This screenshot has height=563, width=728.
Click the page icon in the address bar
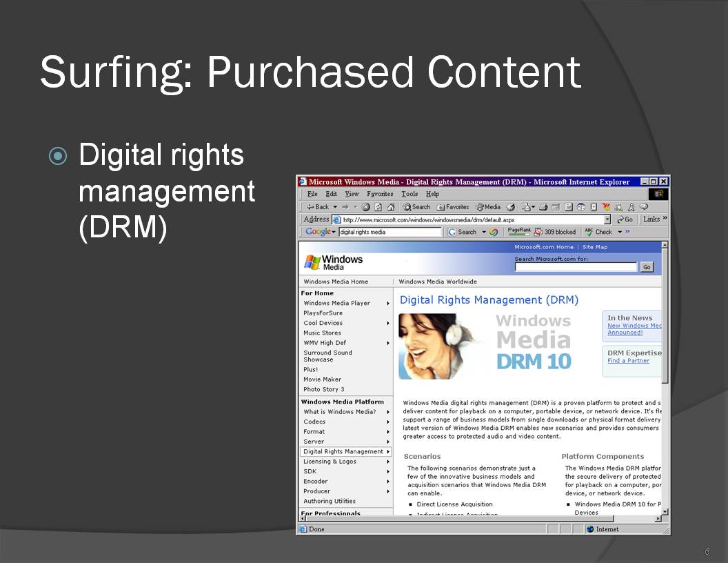click(x=337, y=219)
